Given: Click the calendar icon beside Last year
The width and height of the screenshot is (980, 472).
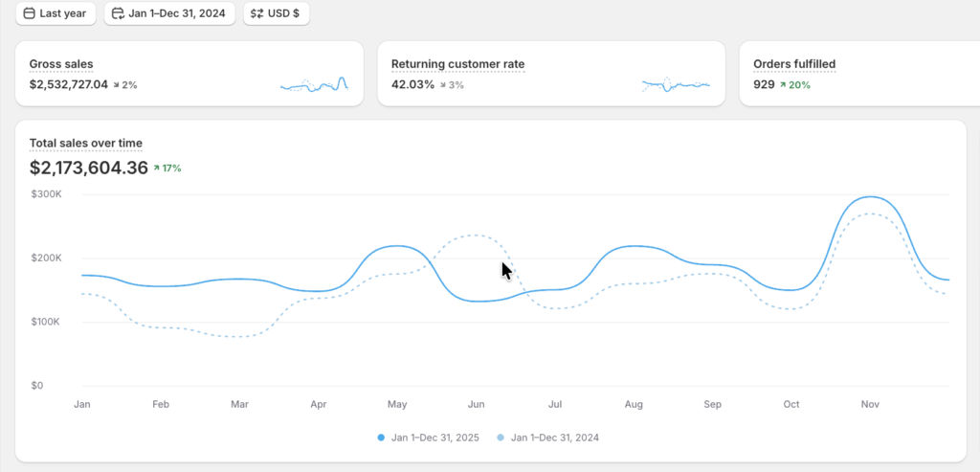Looking at the screenshot, I should pyautogui.click(x=31, y=14).
